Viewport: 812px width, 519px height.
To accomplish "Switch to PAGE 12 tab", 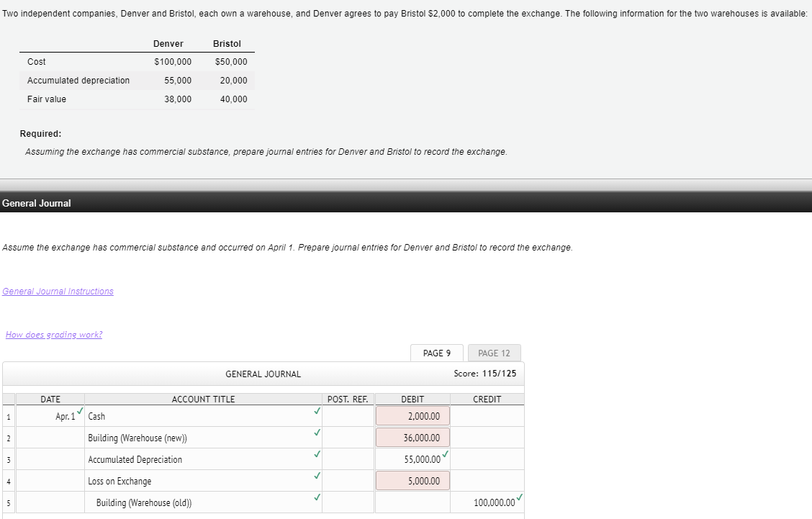I will (494, 353).
